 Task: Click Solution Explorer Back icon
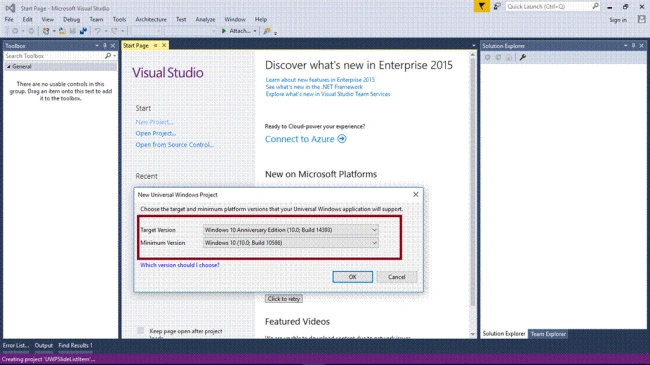click(x=488, y=57)
